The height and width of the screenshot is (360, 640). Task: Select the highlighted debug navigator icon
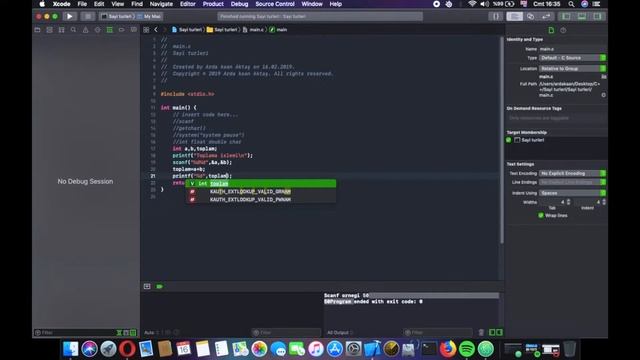click(x=109, y=30)
